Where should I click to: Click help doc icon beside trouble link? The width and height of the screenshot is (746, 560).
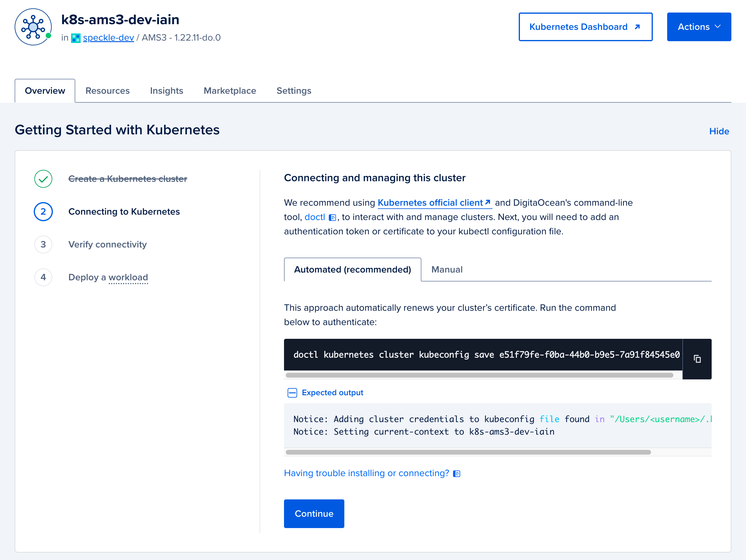(x=457, y=474)
